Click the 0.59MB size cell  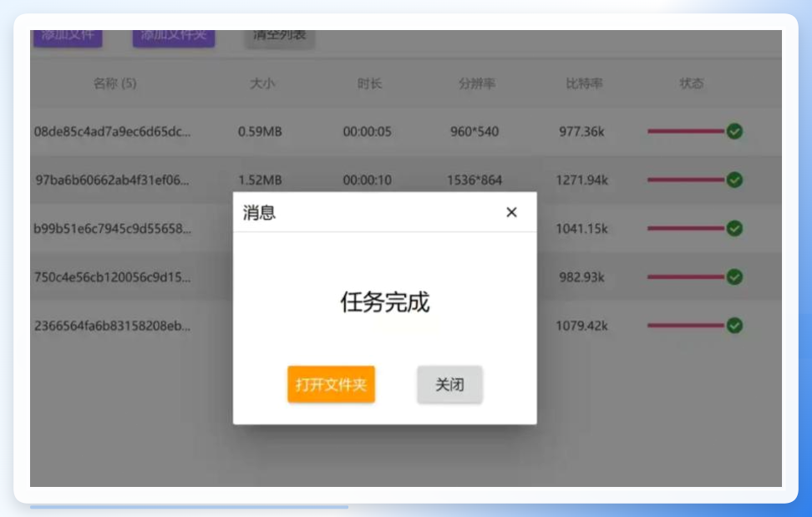260,131
